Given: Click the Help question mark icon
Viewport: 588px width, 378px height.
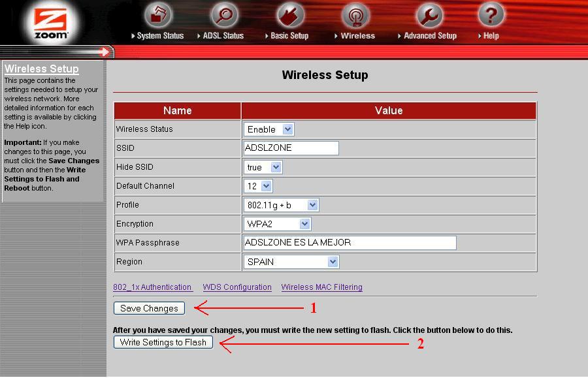Looking at the screenshot, I should (491, 15).
